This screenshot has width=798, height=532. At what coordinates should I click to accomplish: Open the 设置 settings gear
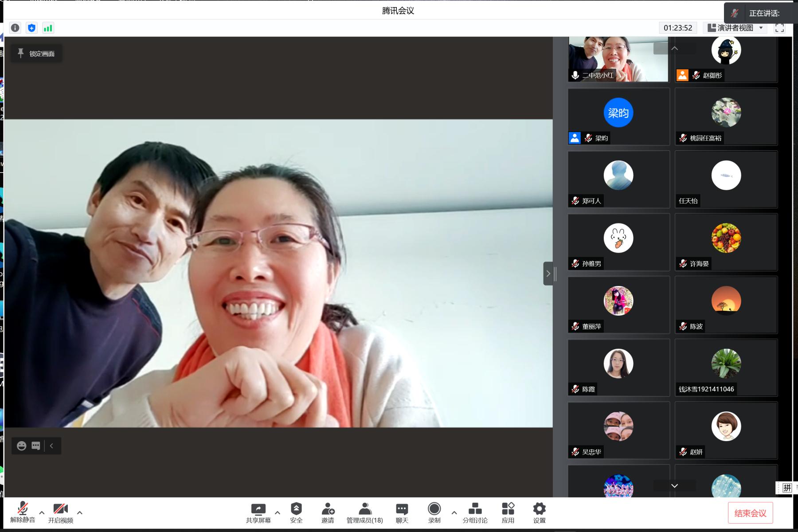[x=539, y=512]
